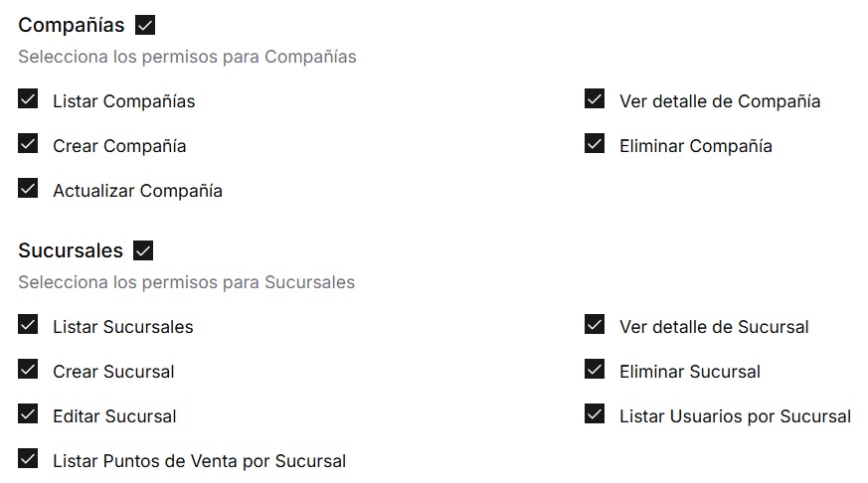Image resolution: width=868 pixels, height=483 pixels.
Task: Disable Eliminar Compañía permission
Action: (x=595, y=144)
